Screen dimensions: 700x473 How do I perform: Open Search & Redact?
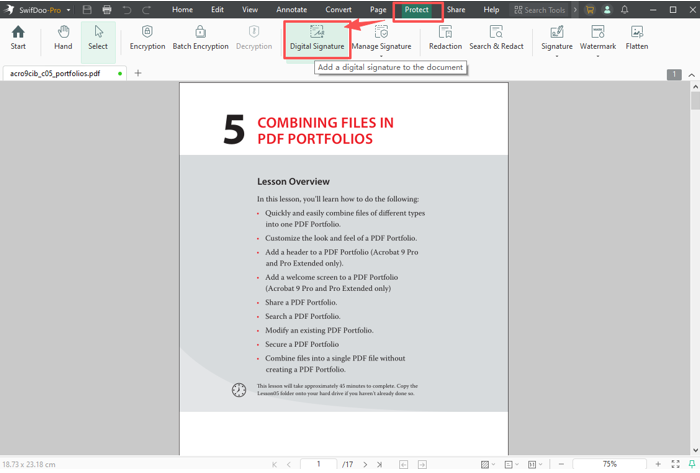(496, 37)
